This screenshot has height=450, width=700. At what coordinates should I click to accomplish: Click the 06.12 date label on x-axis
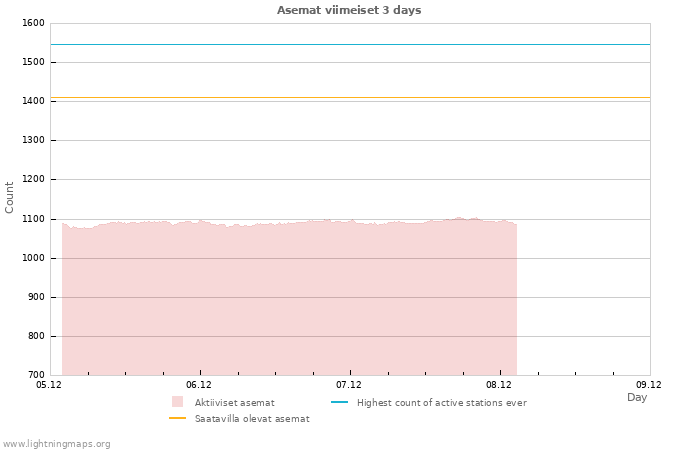click(199, 384)
